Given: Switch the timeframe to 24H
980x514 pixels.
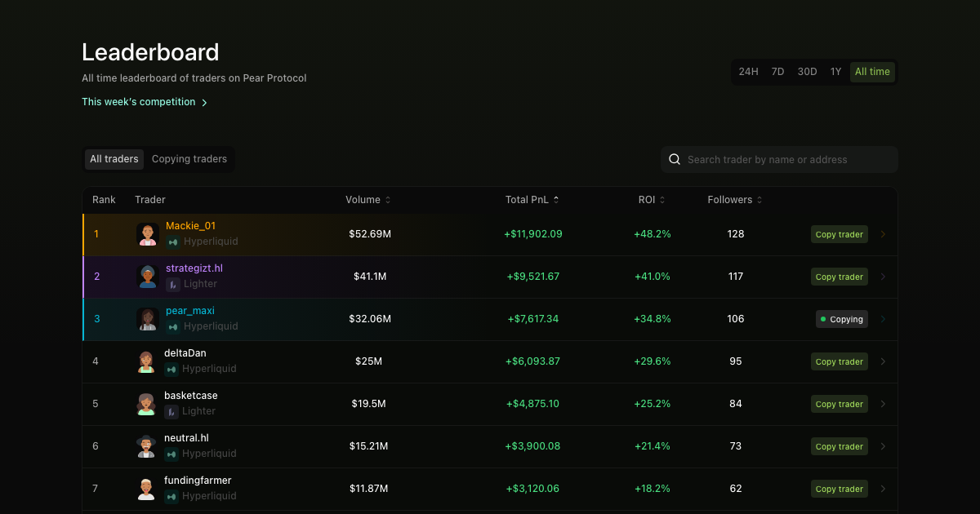Looking at the screenshot, I should pyautogui.click(x=748, y=72).
